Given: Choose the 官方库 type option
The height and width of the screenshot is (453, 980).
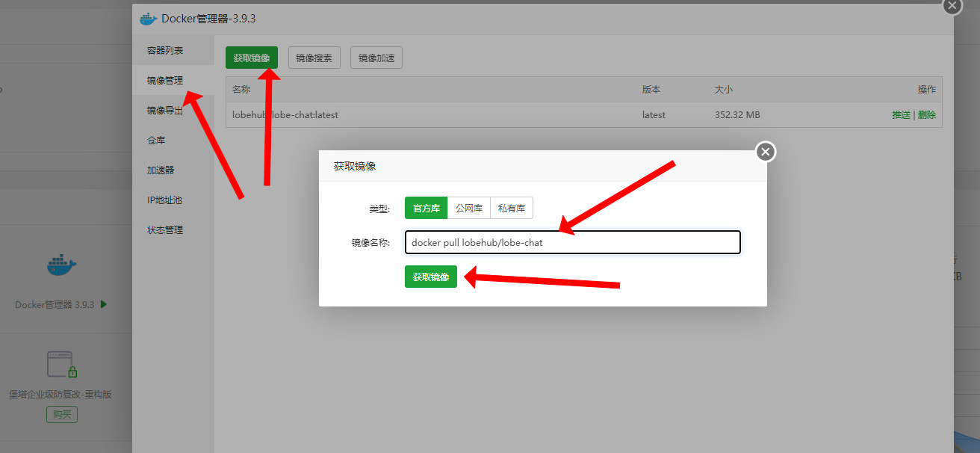Looking at the screenshot, I should tap(427, 209).
